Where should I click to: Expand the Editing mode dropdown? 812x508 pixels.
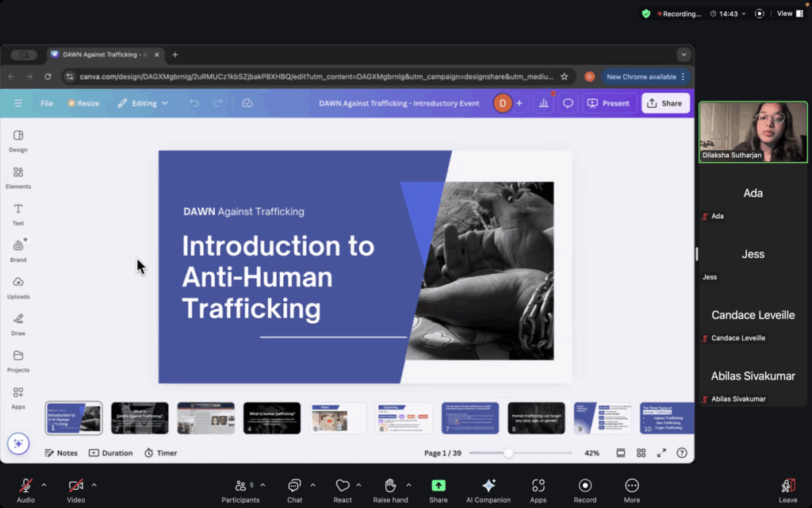pyautogui.click(x=143, y=103)
